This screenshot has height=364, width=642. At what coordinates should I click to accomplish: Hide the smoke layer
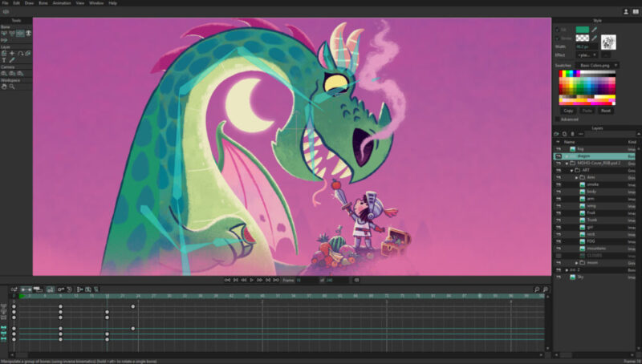pos(559,185)
